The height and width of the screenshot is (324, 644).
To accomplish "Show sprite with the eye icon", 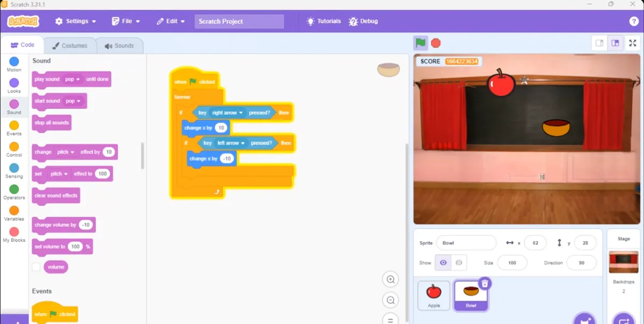I will (443, 263).
